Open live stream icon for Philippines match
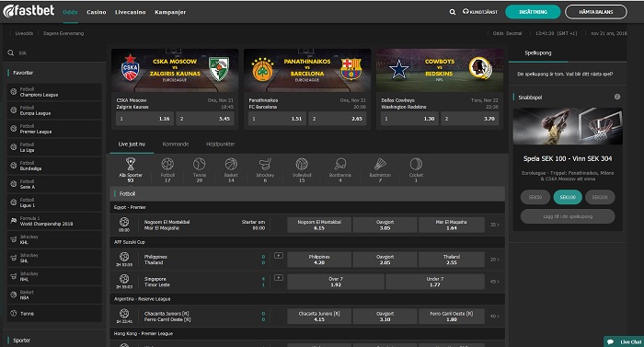 coord(279,256)
